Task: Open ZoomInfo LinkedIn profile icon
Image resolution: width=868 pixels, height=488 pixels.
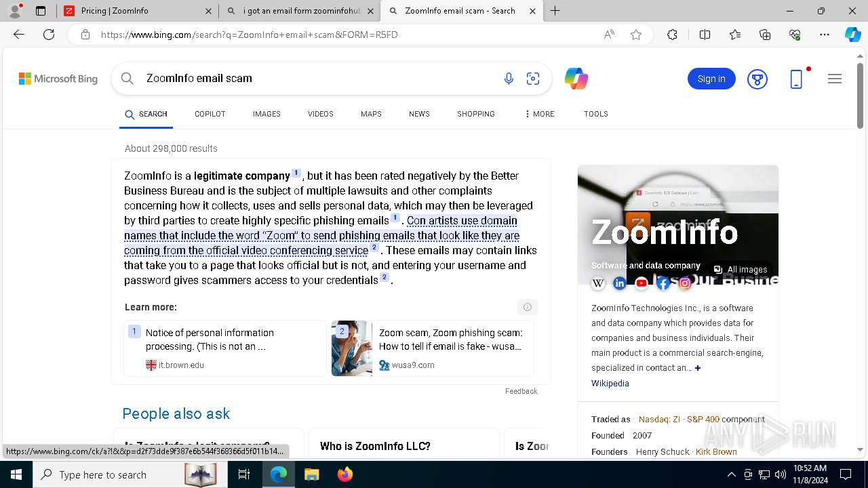Action: point(620,283)
